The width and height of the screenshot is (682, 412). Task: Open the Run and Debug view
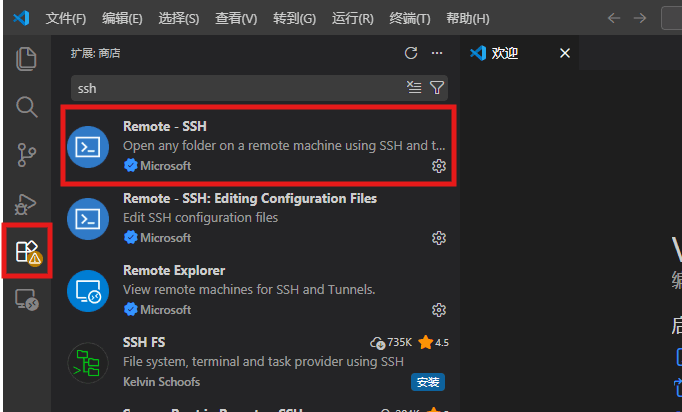click(26, 203)
